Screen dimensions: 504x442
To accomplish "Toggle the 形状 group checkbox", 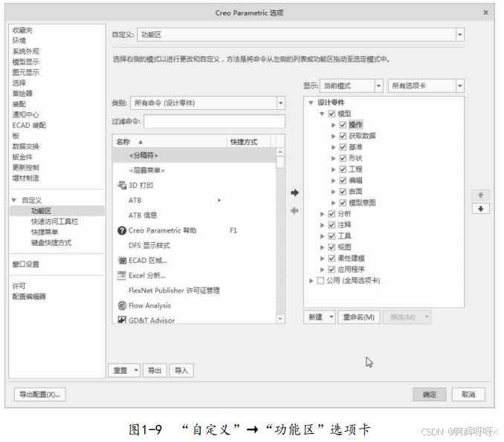I will (343, 158).
